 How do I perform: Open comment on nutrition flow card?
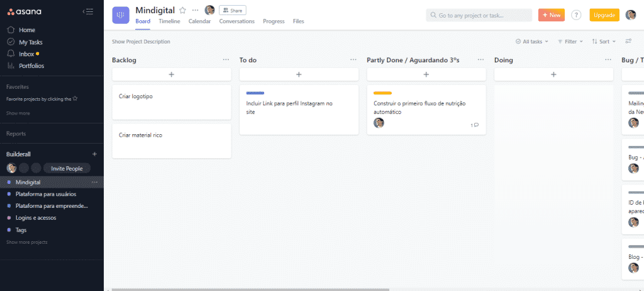(475, 125)
